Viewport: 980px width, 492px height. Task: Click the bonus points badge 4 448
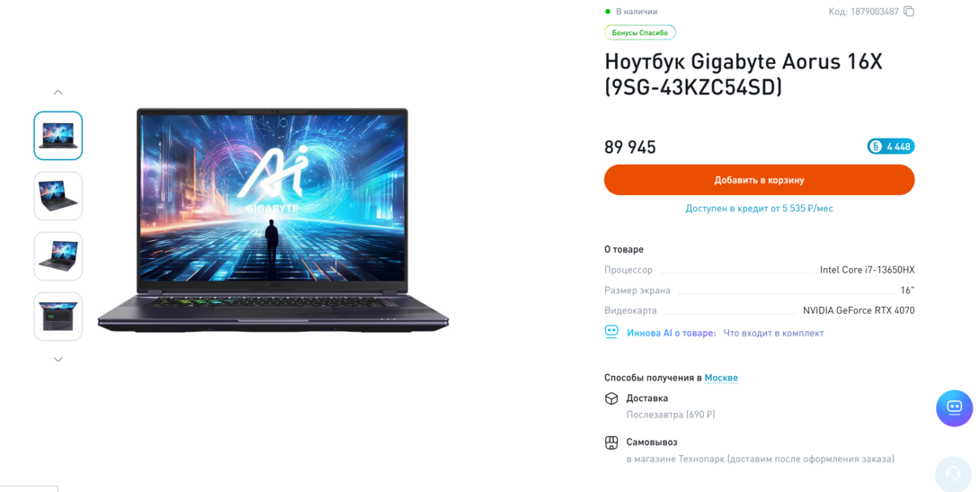(891, 147)
